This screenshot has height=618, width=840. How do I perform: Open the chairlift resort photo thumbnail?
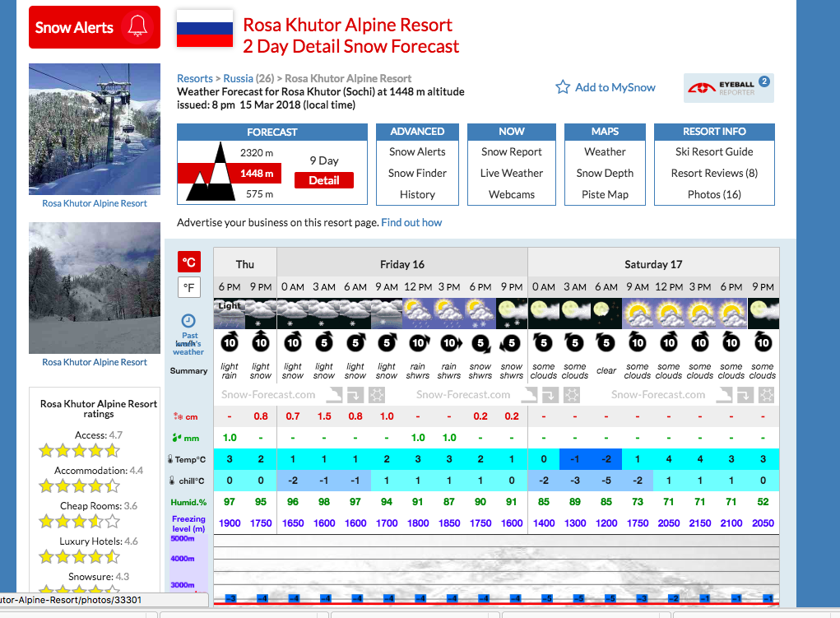tap(95, 129)
